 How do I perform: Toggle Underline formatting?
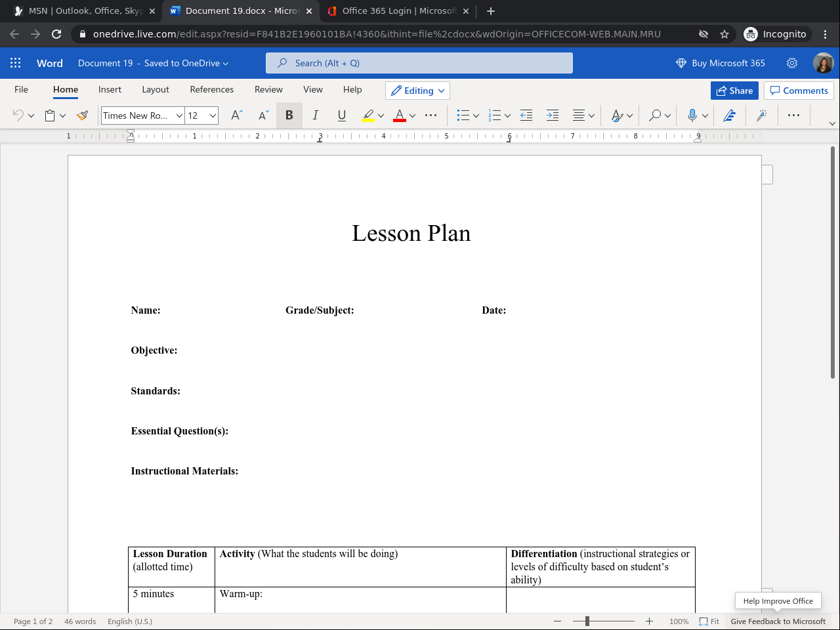[341, 115]
